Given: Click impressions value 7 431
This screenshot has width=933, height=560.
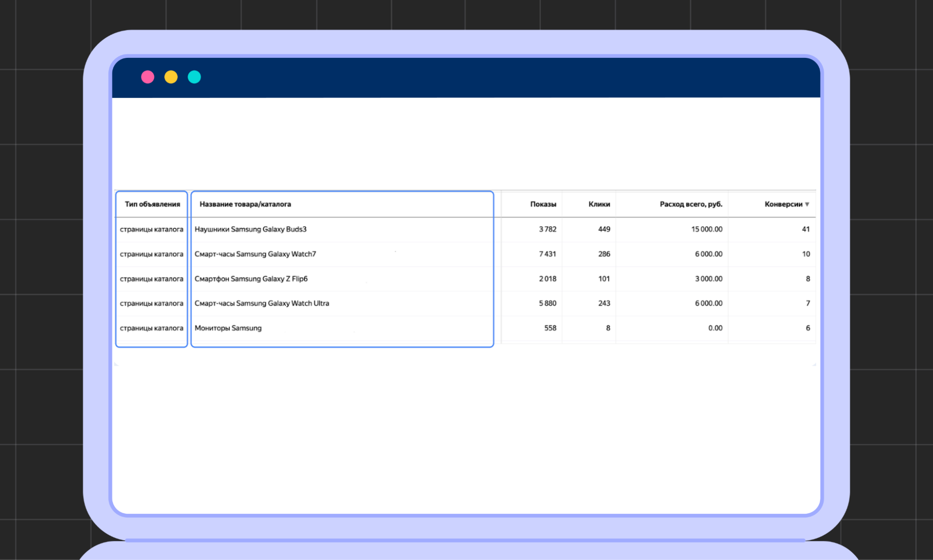Looking at the screenshot, I should coord(547,254).
